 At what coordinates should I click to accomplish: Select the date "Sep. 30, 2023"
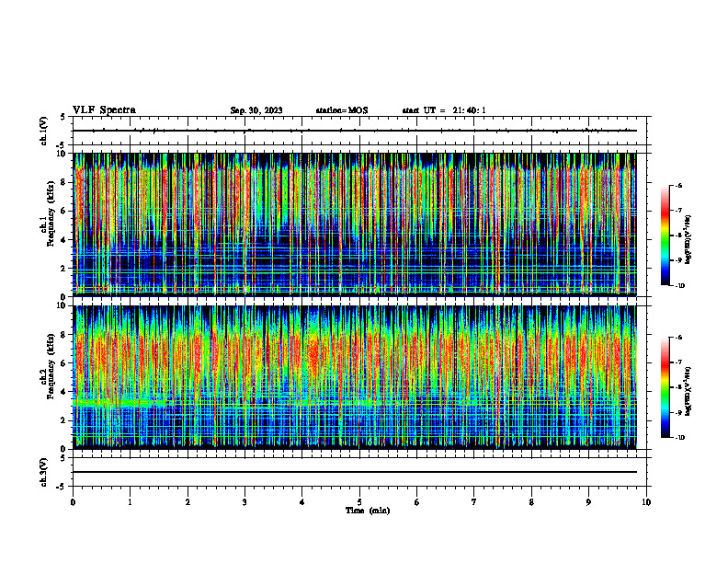click(256, 110)
